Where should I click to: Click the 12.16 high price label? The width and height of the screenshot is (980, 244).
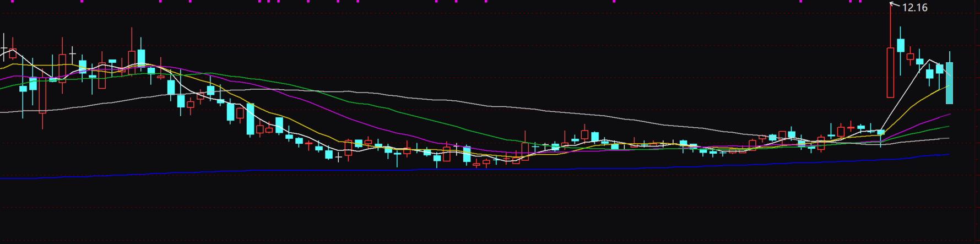click(914, 8)
